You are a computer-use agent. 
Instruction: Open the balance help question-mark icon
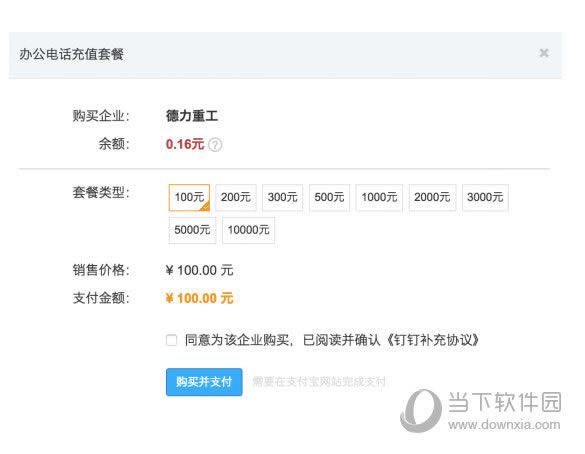215,144
